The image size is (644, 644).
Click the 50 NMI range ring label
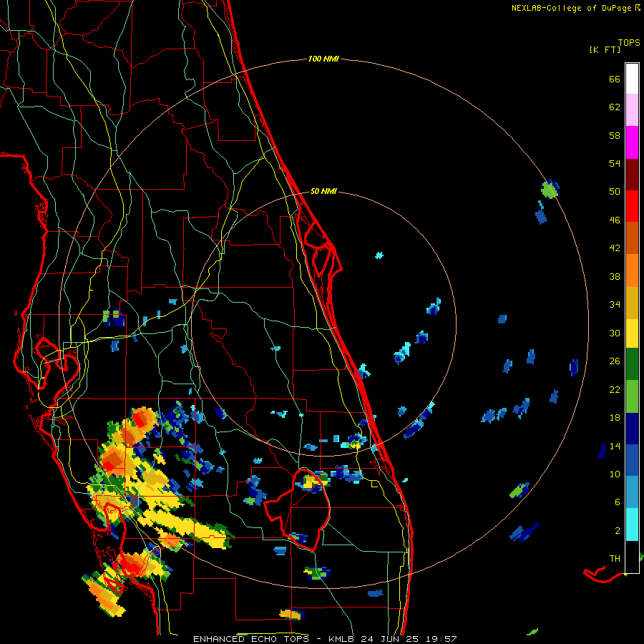(x=323, y=191)
